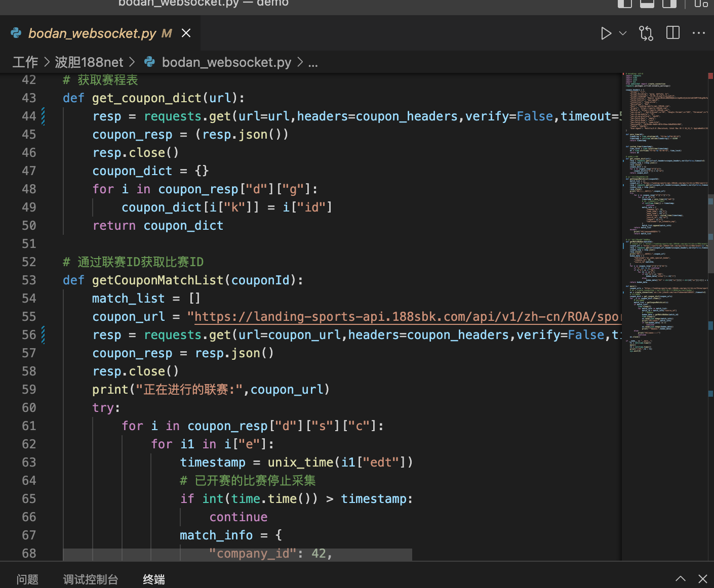This screenshot has height=588, width=714.
Task: Close the bottom panel
Action: [x=703, y=579]
